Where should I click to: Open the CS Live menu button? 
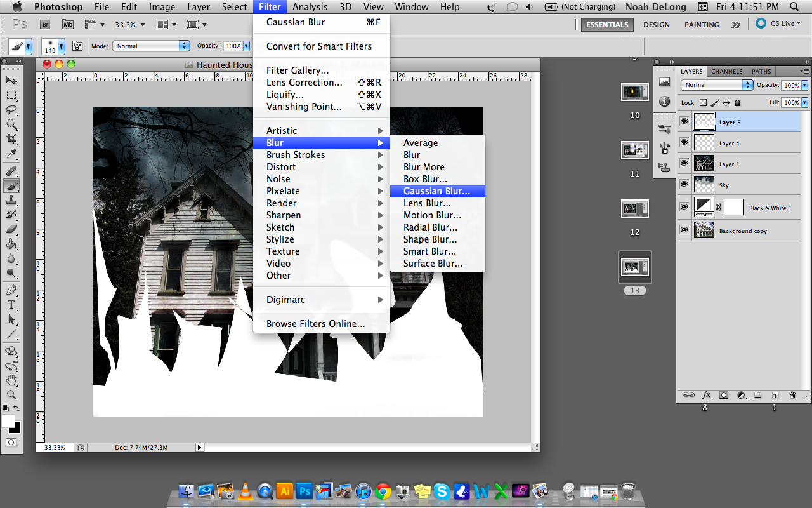[x=778, y=23]
